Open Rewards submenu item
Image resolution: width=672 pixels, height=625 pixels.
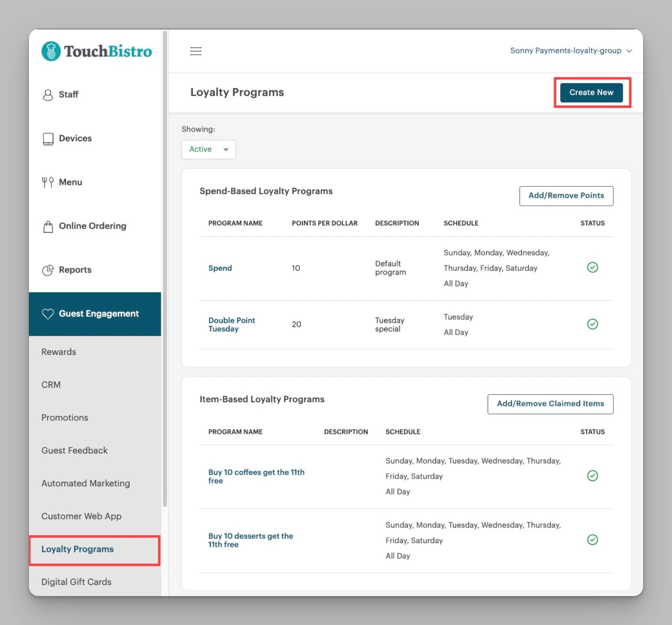pos(95,352)
